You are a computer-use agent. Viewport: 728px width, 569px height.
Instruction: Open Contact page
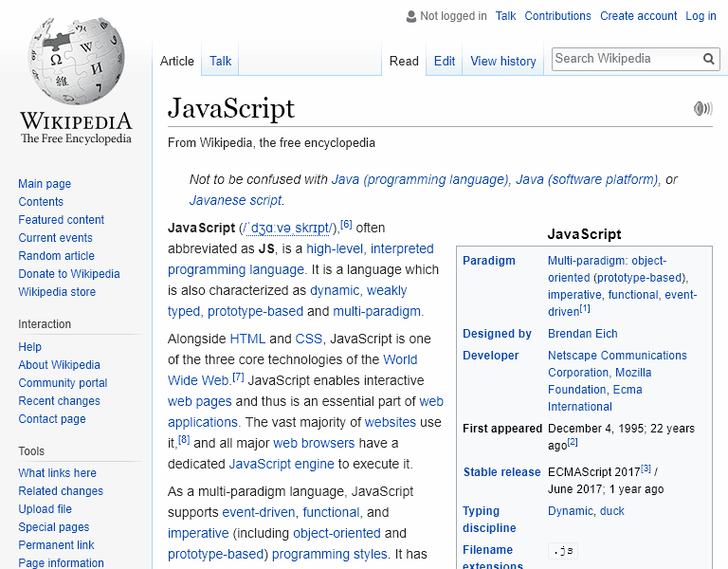[52, 419]
